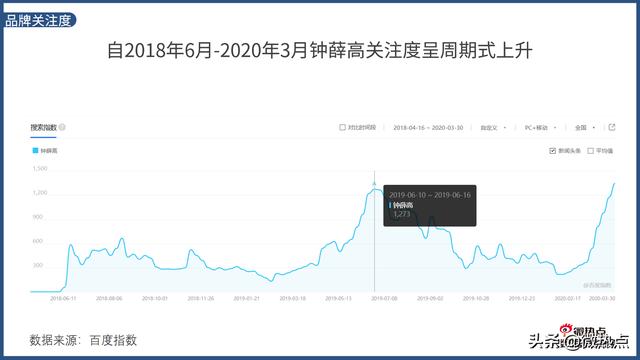
Task: Click the 1,500 y-axis value
Action: [40, 169]
